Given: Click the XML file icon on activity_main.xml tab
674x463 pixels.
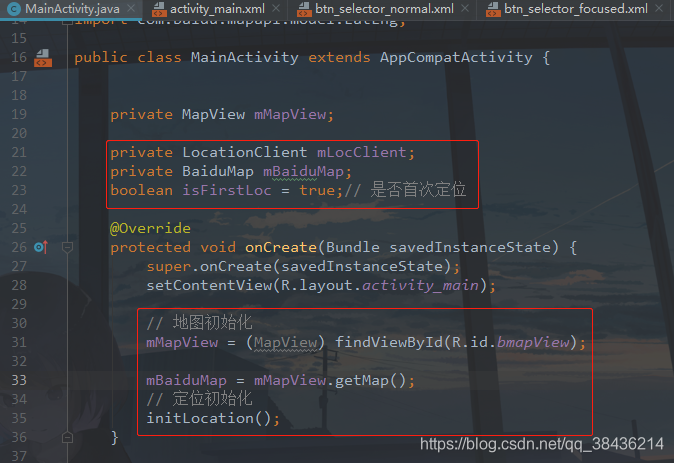Looking at the screenshot, I should coord(158,9).
